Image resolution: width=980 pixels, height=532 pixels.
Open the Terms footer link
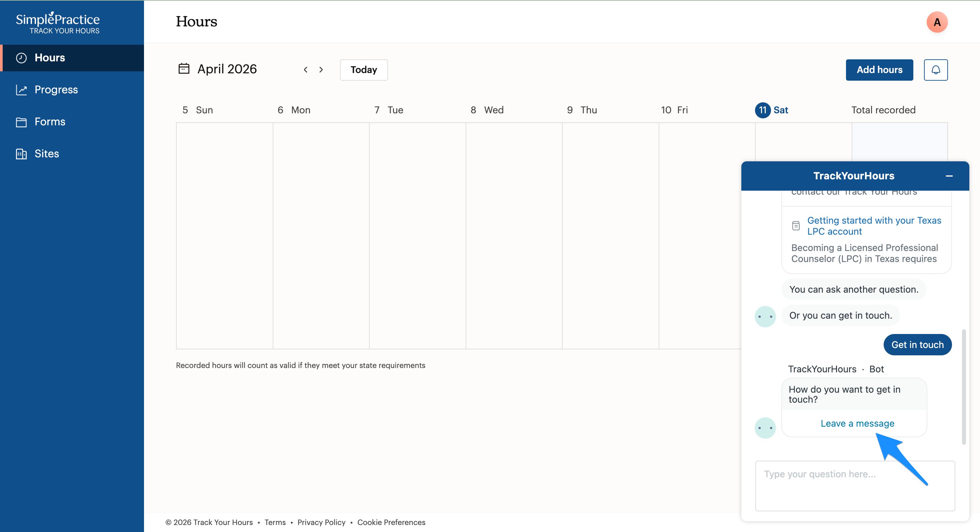click(275, 522)
